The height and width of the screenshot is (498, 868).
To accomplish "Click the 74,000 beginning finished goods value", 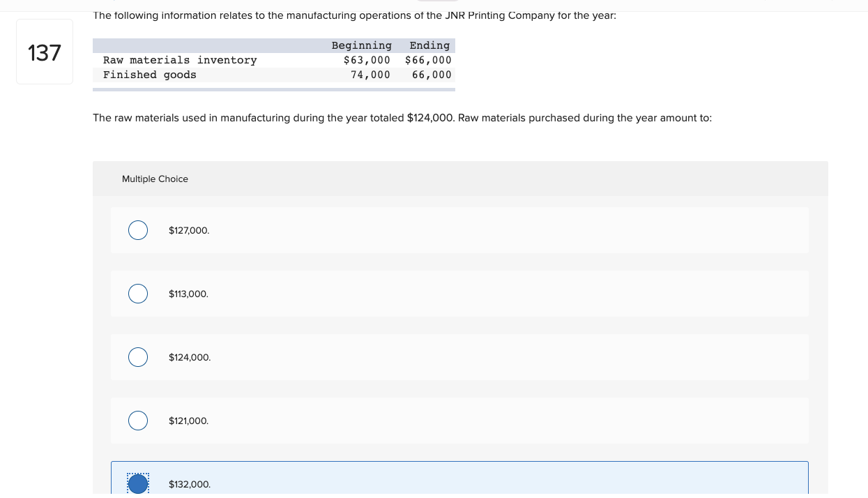I will (370, 75).
